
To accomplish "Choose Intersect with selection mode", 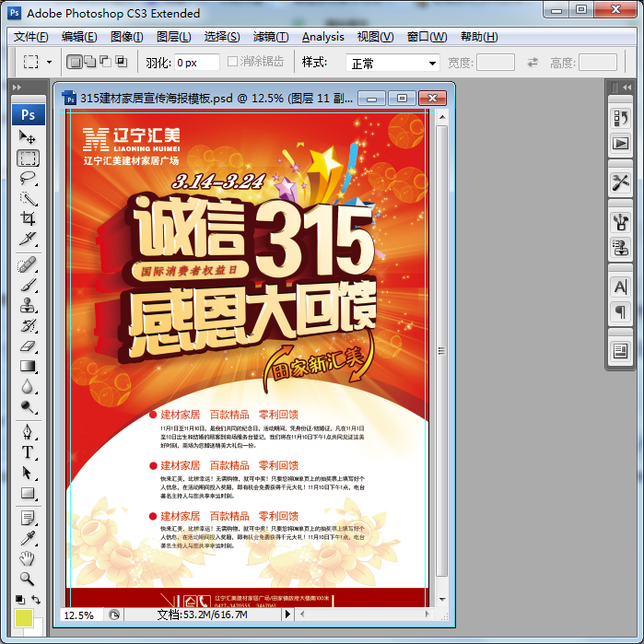I will (x=122, y=62).
